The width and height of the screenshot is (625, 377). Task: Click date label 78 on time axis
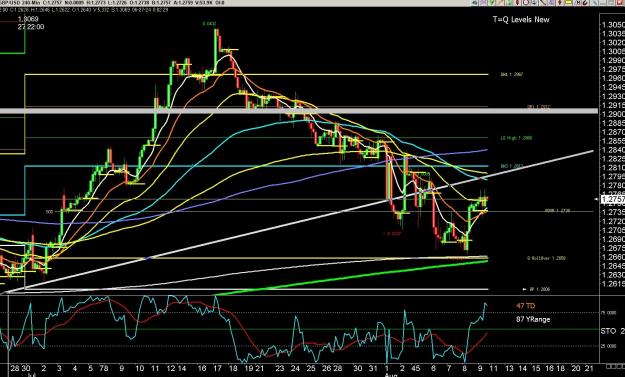104,369
